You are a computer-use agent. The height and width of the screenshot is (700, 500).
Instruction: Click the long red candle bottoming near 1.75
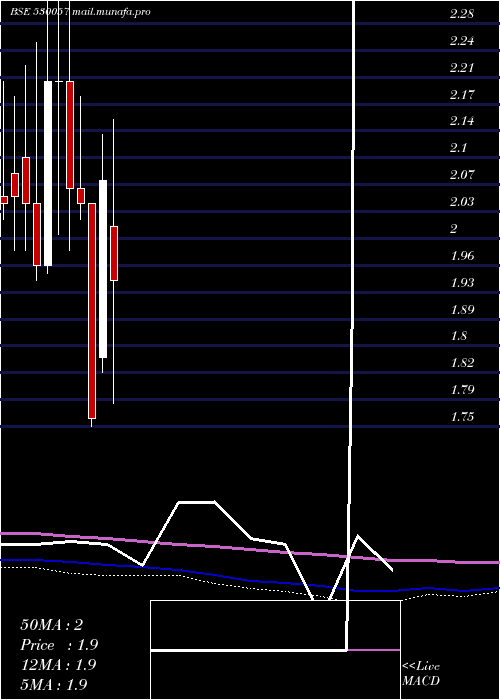click(92, 311)
